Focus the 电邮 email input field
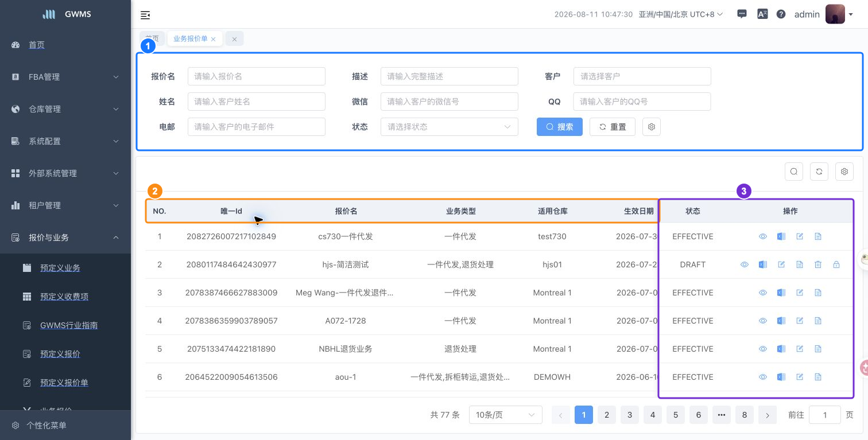 pyautogui.click(x=257, y=127)
